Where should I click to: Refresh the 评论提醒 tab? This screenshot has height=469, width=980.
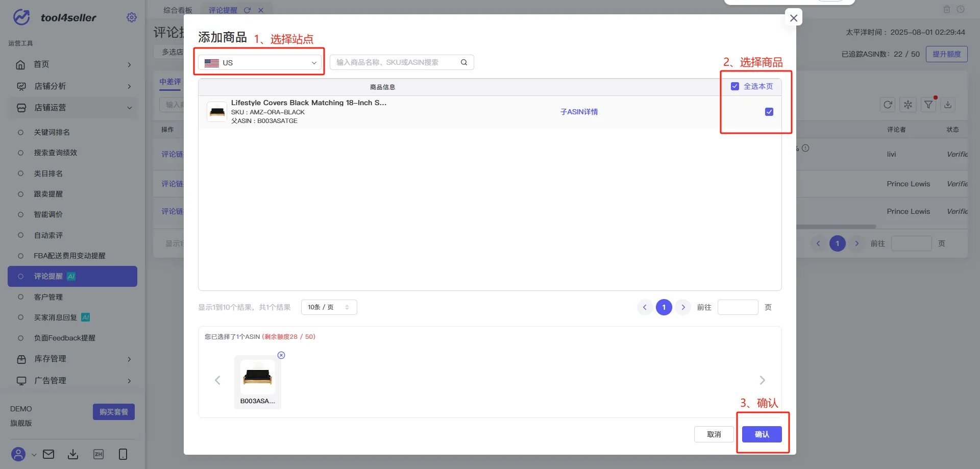[x=247, y=10]
